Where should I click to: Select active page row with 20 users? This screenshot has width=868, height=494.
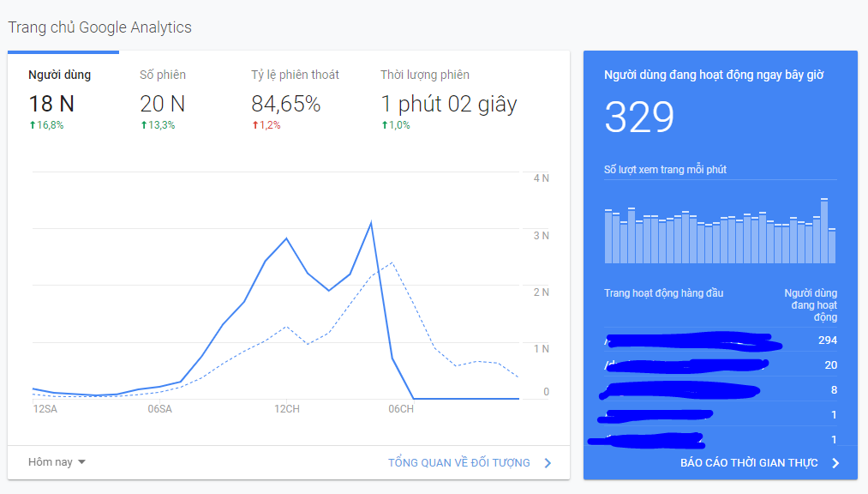click(x=720, y=365)
